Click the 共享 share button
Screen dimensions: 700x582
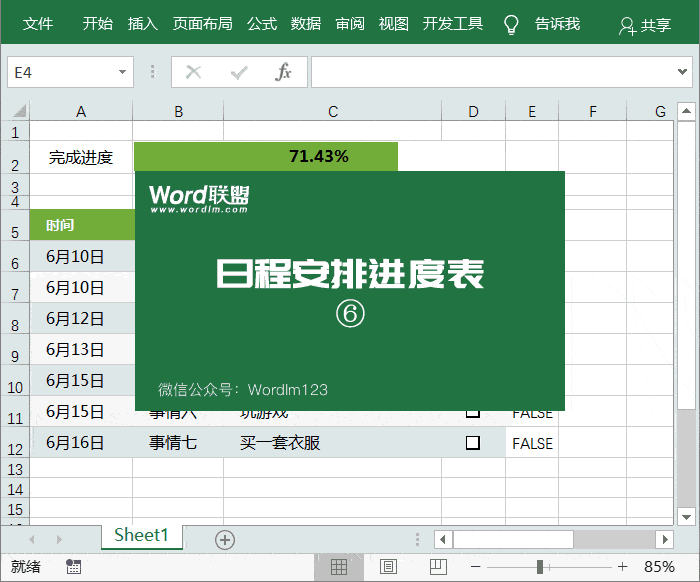[x=645, y=25]
